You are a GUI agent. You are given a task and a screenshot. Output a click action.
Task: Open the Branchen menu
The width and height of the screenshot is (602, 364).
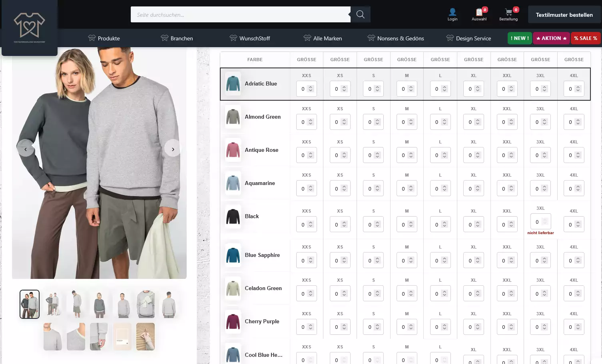[x=177, y=38]
